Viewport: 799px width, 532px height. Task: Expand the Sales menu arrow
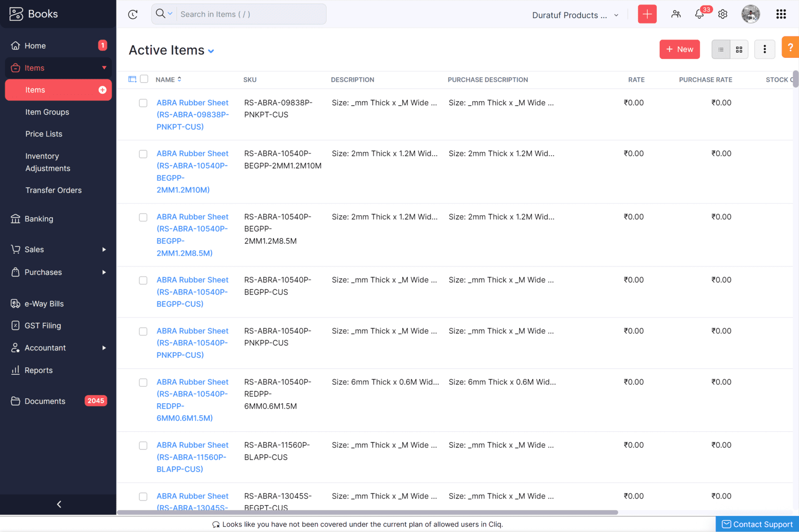pos(104,250)
